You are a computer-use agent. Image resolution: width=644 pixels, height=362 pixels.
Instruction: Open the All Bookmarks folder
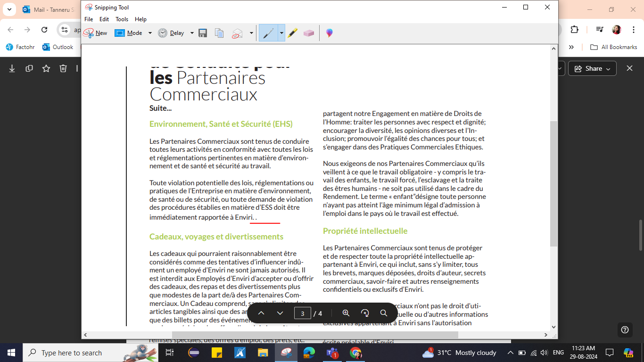(x=614, y=47)
